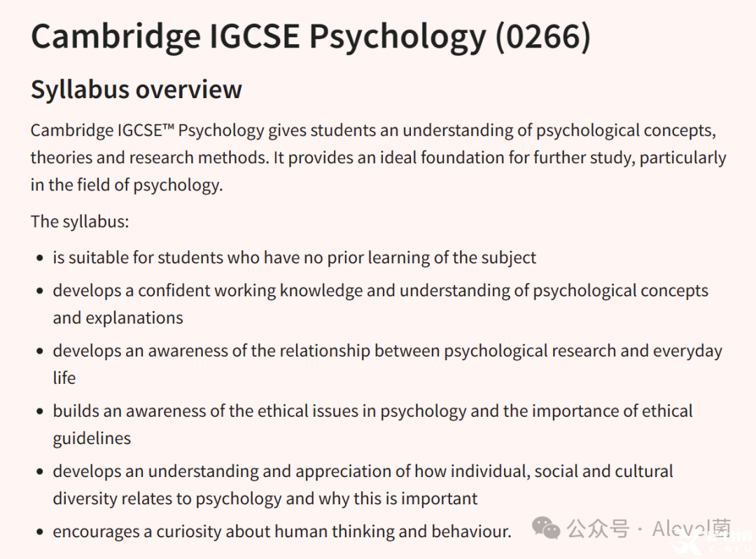Click the bullet before 'develops a confident working knowledge'

[40, 291]
